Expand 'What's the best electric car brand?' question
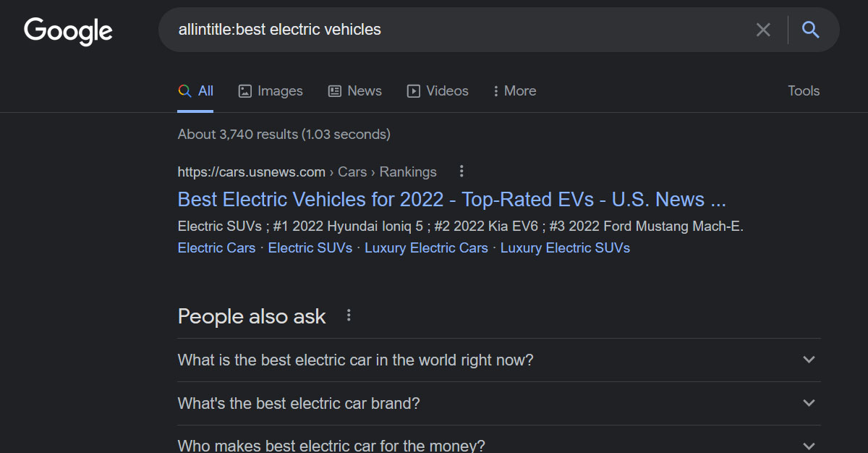Viewport: 868px width, 453px height. point(499,403)
